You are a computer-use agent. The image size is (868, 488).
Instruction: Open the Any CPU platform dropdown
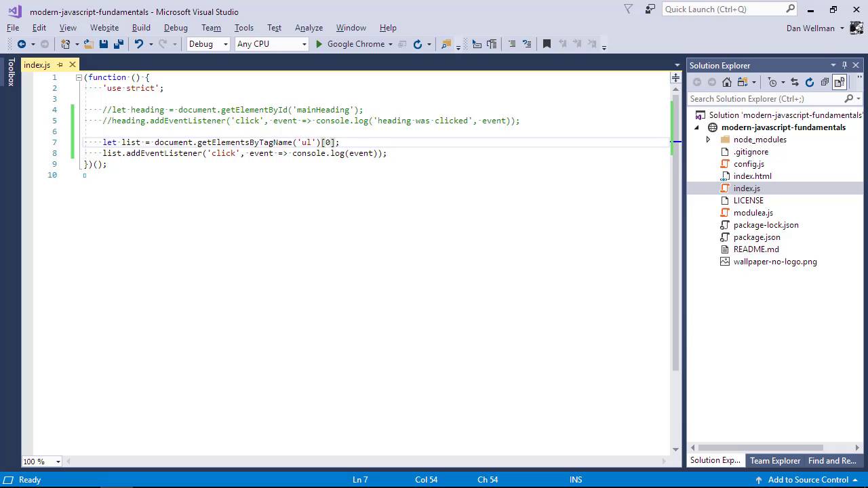click(x=303, y=44)
